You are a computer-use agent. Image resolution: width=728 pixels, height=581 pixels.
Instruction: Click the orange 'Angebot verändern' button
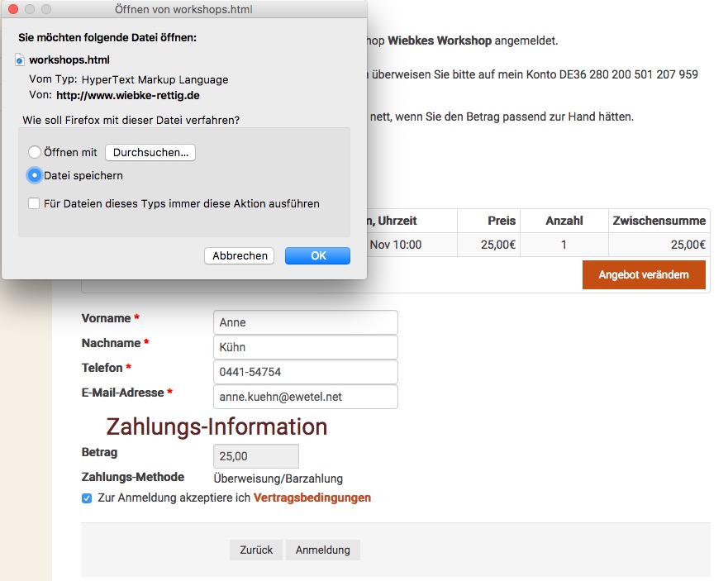644,274
